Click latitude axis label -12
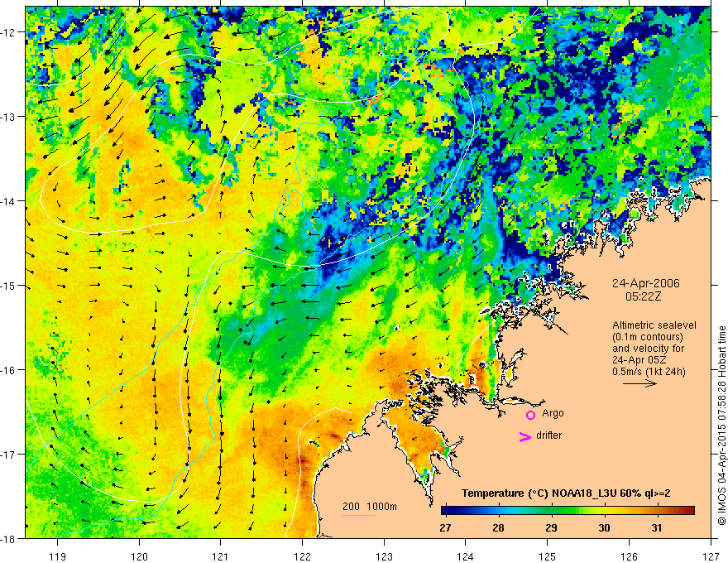This screenshot has width=728, height=563. click(8, 32)
